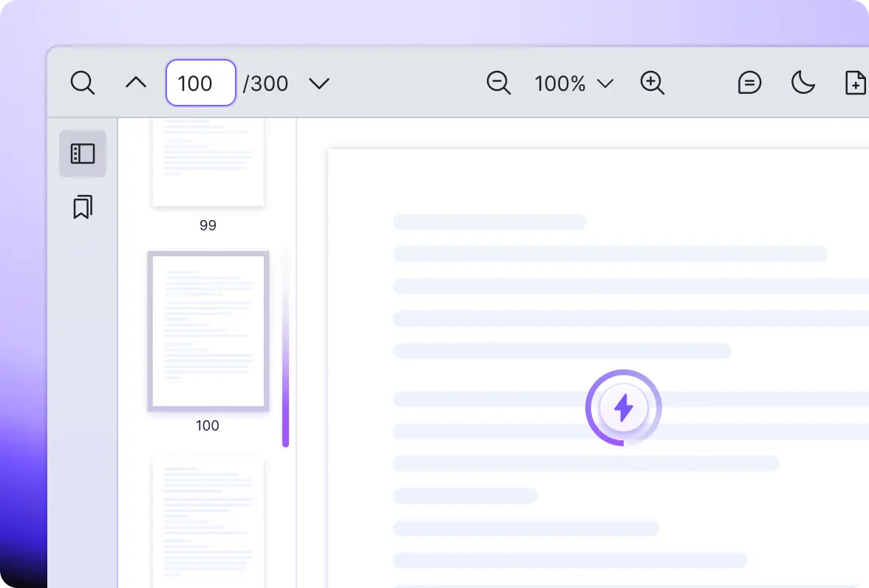Image resolution: width=869 pixels, height=588 pixels.
Task: Open the bookmarks panel icon
Action: (x=83, y=207)
